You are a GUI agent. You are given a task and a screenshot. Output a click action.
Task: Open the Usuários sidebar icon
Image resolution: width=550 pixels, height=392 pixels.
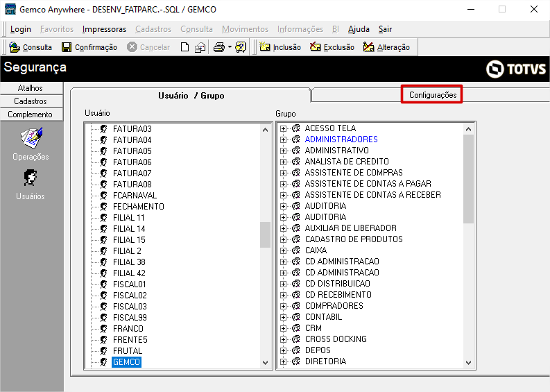31,178
